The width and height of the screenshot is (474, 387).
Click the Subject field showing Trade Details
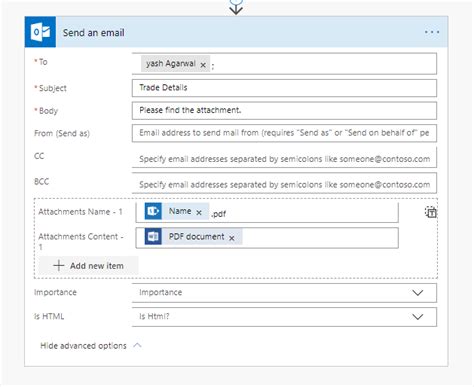[284, 88]
